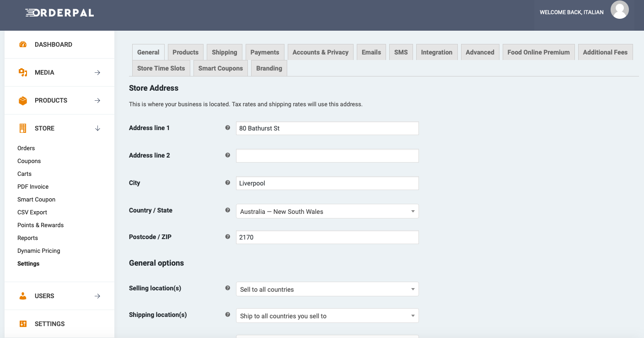Open the Country / State dropdown
The width and height of the screenshot is (644, 338).
pyautogui.click(x=327, y=211)
